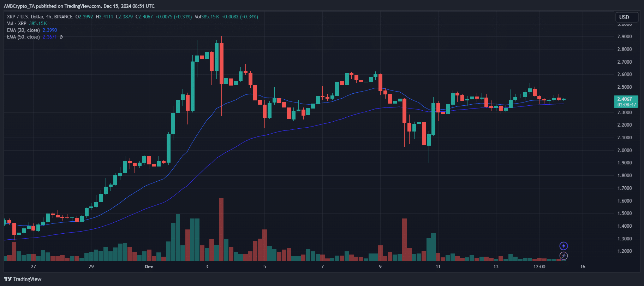This screenshot has width=644, height=286.
Task: Click the volume change +0.0082 (+0.34%)
Action: (x=240, y=17)
